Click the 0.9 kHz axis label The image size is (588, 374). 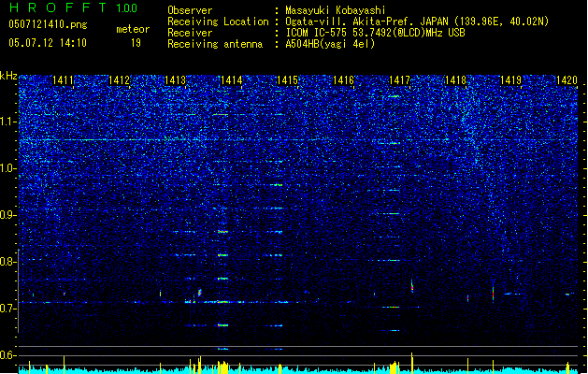pyautogui.click(x=7, y=215)
